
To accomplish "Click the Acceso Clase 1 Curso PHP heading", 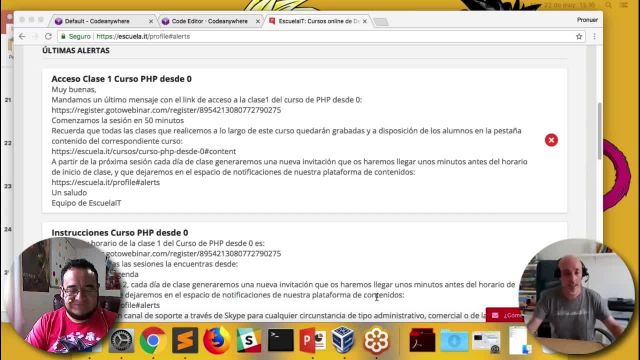I will (x=122, y=79).
